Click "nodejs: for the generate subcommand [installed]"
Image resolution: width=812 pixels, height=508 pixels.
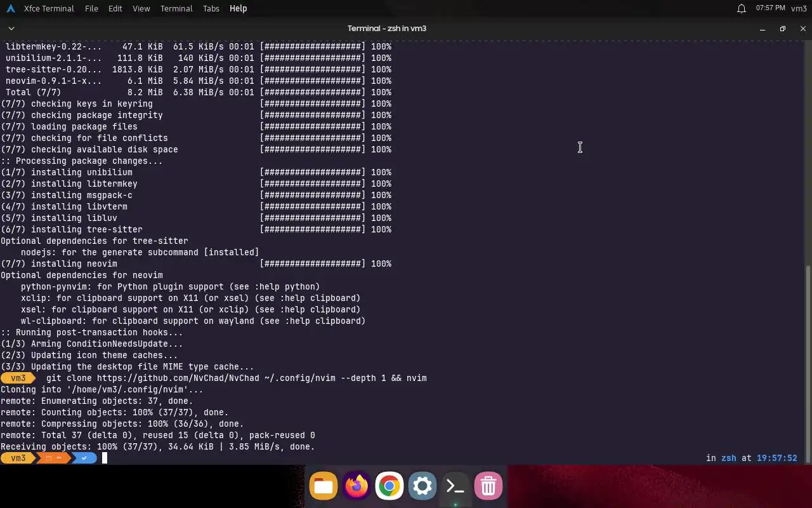tap(140, 253)
